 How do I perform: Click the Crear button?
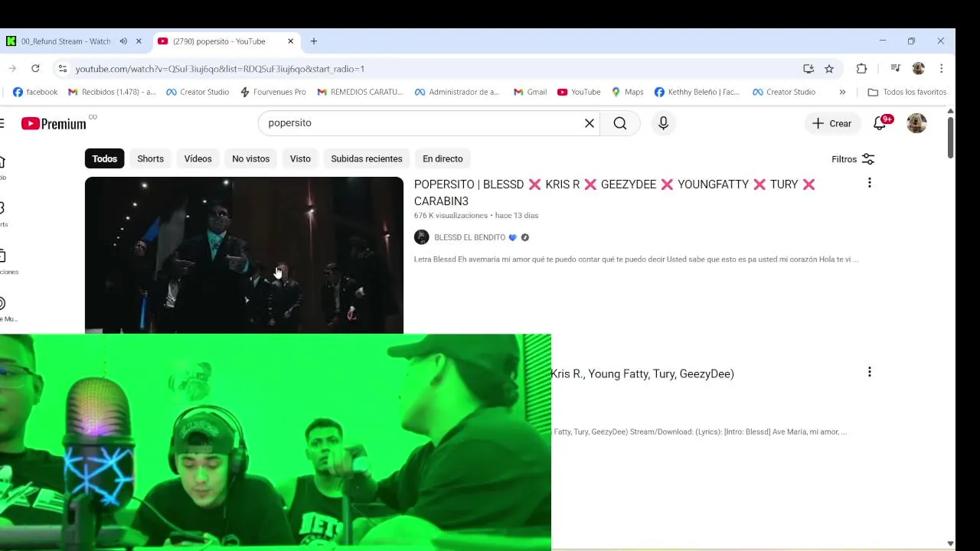pos(831,123)
